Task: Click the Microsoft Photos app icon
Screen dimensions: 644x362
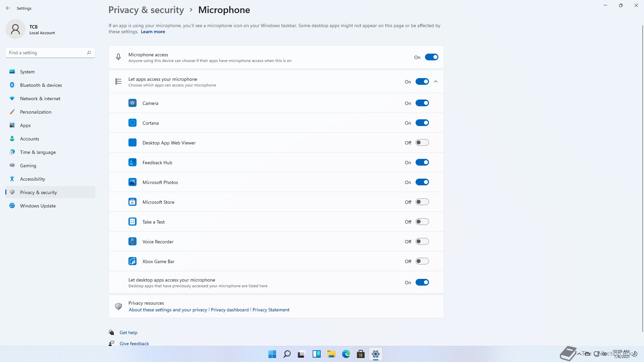Action: pos(132,182)
